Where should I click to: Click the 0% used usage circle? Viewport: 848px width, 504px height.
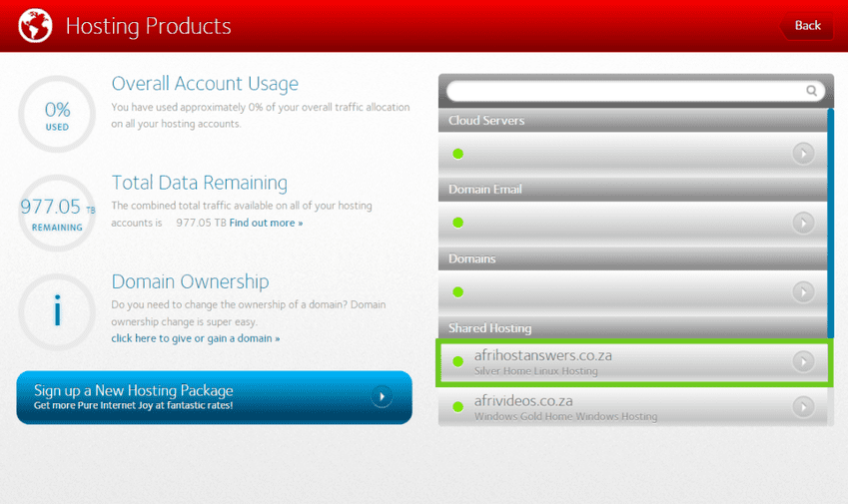click(x=57, y=114)
